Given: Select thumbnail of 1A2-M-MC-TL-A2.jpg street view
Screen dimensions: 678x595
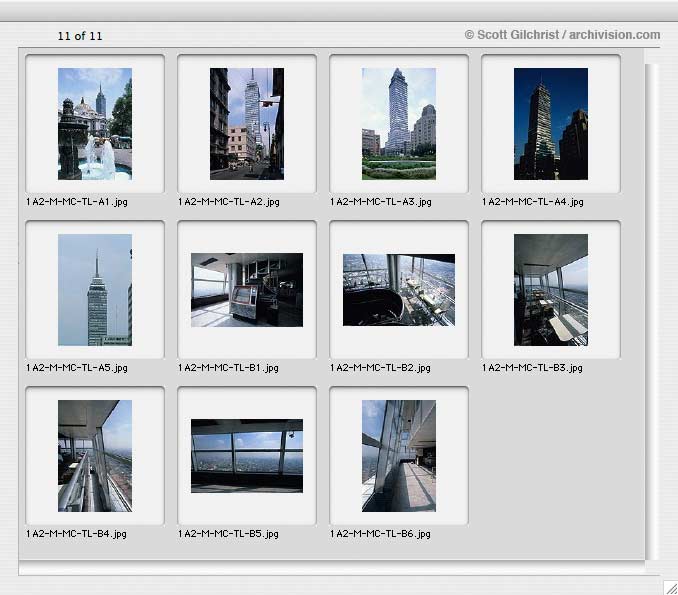Looking at the screenshot, I should point(247,124).
